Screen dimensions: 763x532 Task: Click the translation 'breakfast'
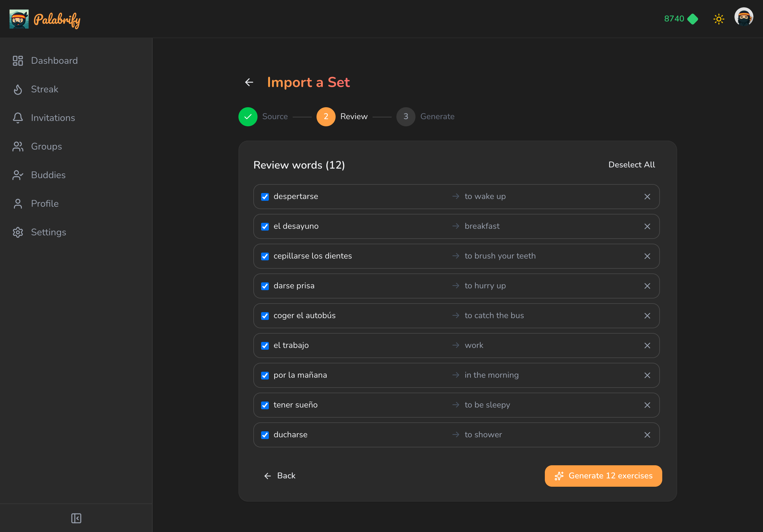coord(482,226)
